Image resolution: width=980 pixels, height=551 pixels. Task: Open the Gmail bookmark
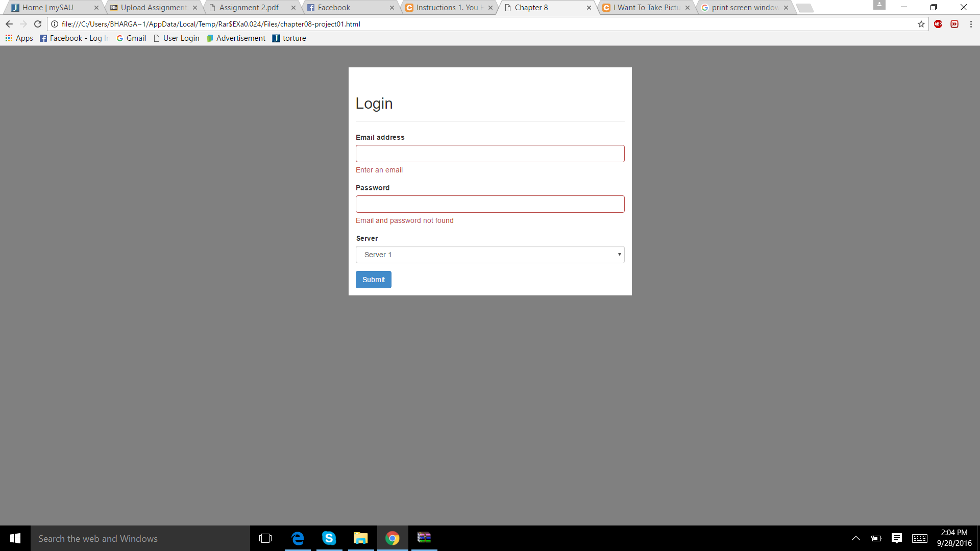[131, 38]
